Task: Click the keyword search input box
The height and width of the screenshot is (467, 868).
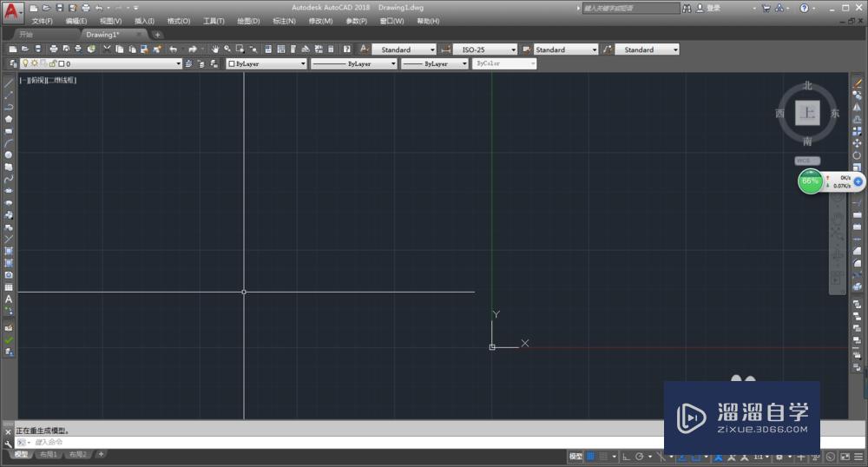Action: pos(630,9)
